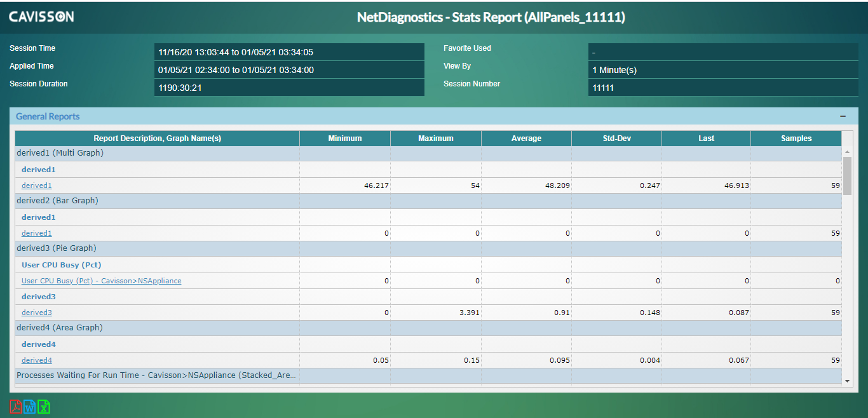The image size is (868, 418).
Task: Click the std-dev value 0.004
Action: pyautogui.click(x=649, y=360)
